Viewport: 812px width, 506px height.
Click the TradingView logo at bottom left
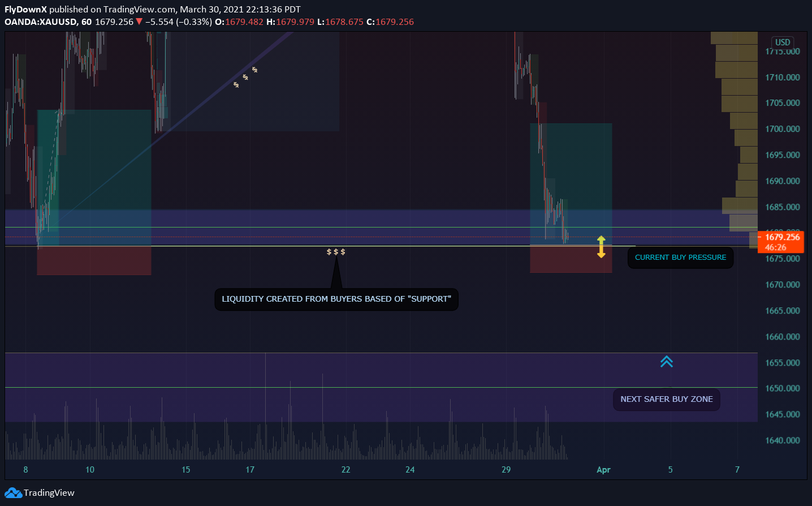[x=40, y=493]
